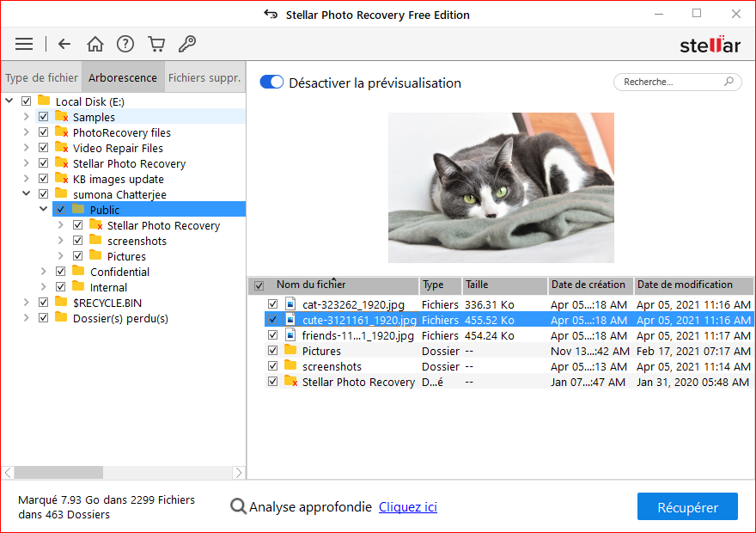Click the screenshots folder icon in file list
This screenshot has width=756, height=533.
[x=290, y=365]
